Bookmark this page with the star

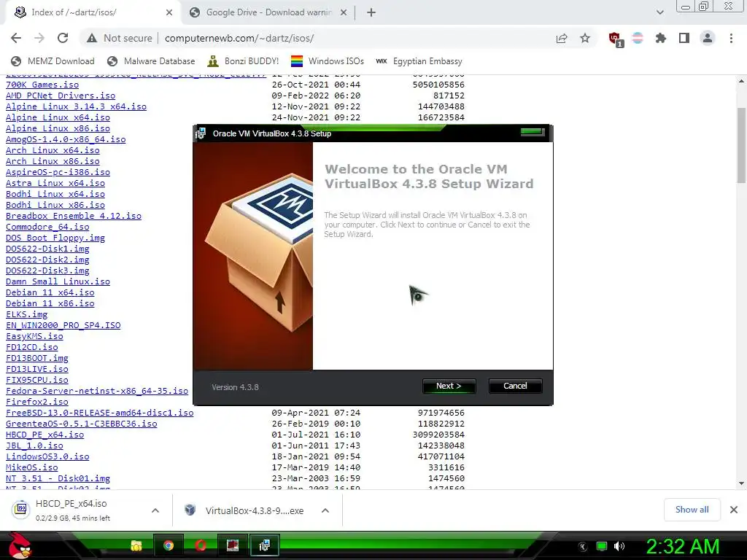click(585, 38)
